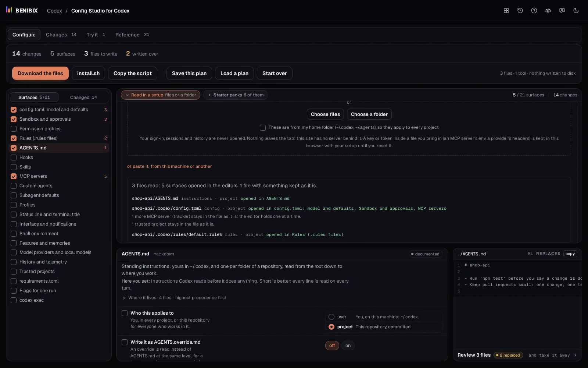This screenshot has width=588, height=368.
Task: Select the AGENTS.md surface row
Action: coord(59,148)
